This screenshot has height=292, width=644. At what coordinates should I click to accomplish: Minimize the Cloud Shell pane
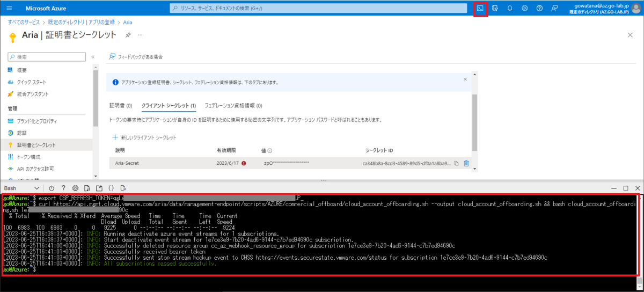coord(614,188)
